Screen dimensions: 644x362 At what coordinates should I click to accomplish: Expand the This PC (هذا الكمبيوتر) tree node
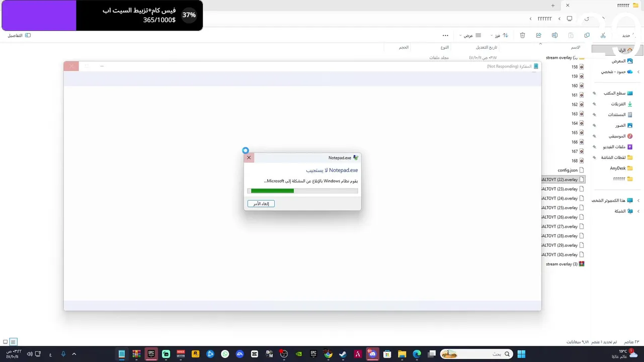638,200
